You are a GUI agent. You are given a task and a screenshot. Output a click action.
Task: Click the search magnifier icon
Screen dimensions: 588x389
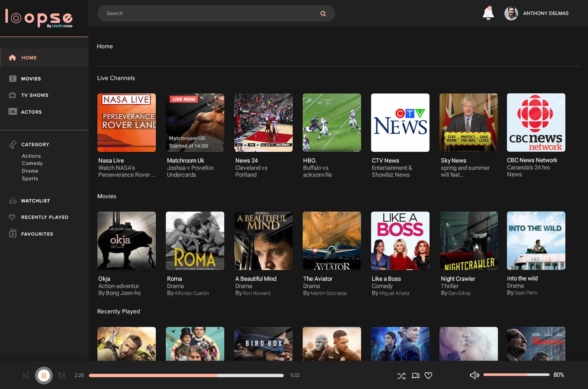pos(323,13)
